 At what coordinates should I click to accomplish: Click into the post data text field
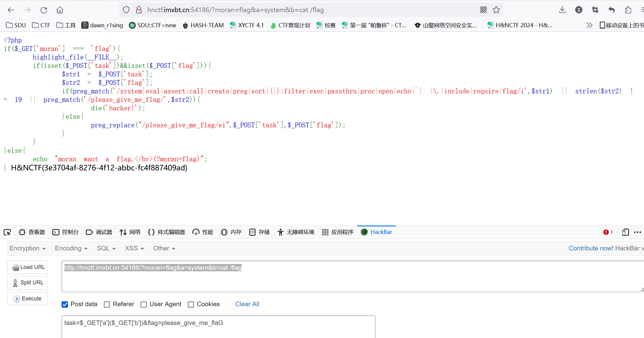point(218,327)
